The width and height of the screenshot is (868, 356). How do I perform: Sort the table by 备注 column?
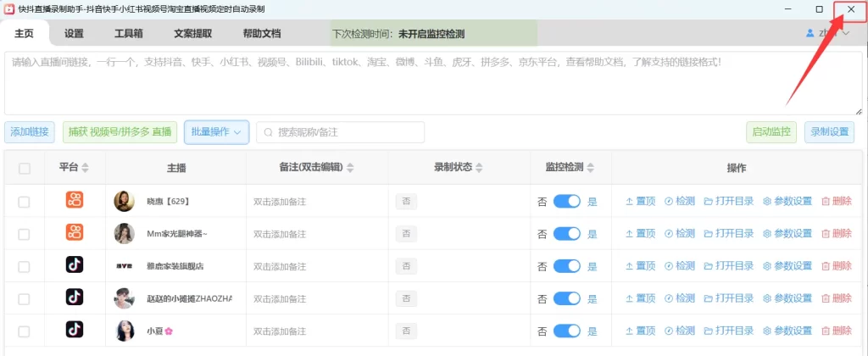pyautogui.click(x=350, y=168)
